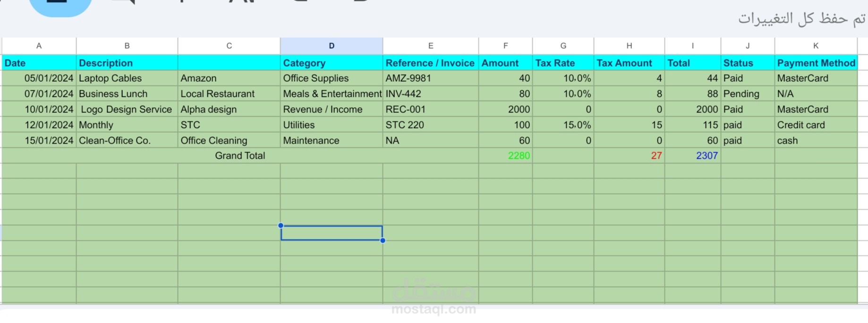
Task: Click the 'Clean-Office Co.' cell
Action: click(x=127, y=141)
